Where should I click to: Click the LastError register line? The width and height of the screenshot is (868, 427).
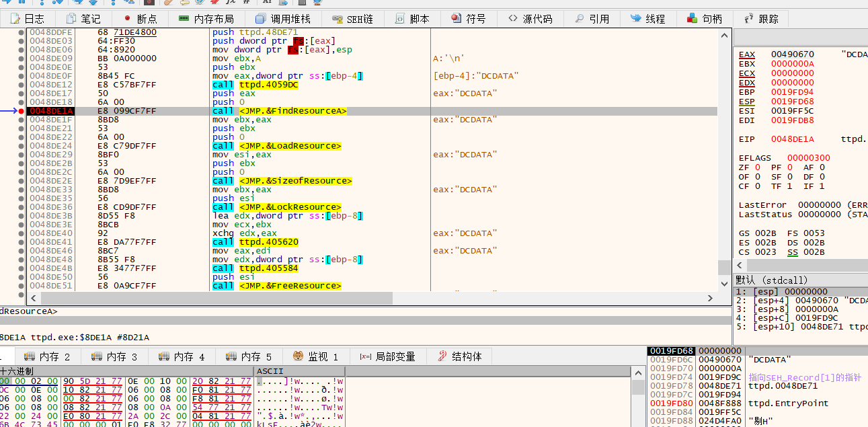click(803, 205)
